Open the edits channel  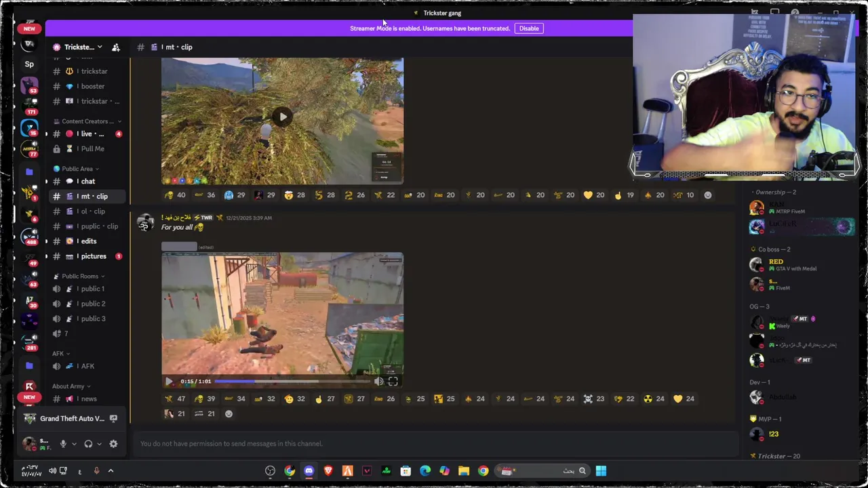[x=86, y=241]
